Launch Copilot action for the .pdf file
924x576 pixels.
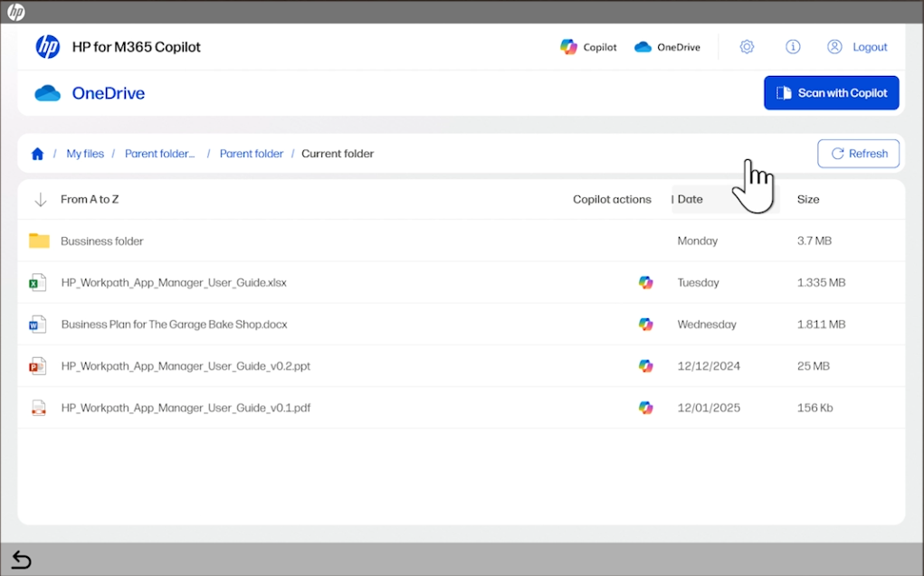(x=646, y=408)
